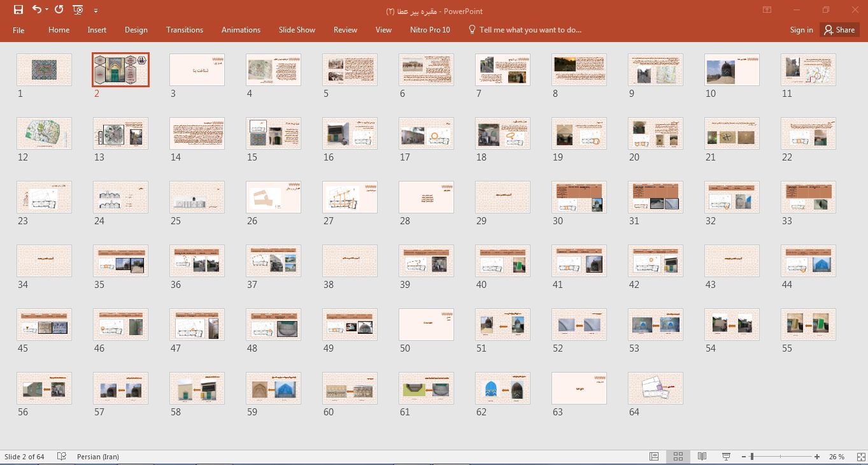
Task: Select slide 50 thumbnail
Action: pyautogui.click(x=426, y=324)
